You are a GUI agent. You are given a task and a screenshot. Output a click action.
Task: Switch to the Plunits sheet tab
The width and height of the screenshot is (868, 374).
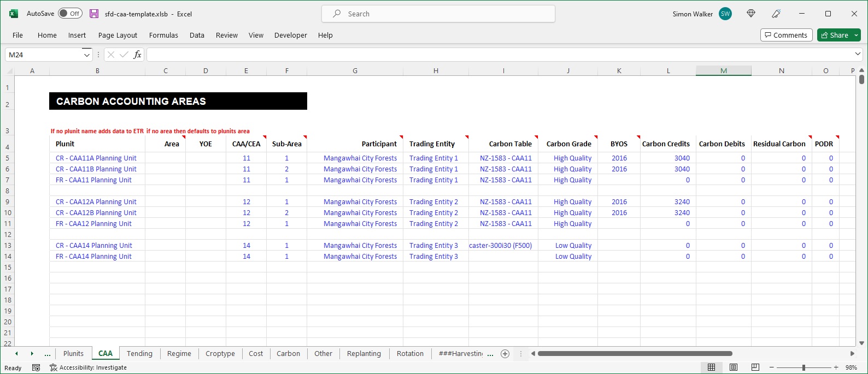73,354
